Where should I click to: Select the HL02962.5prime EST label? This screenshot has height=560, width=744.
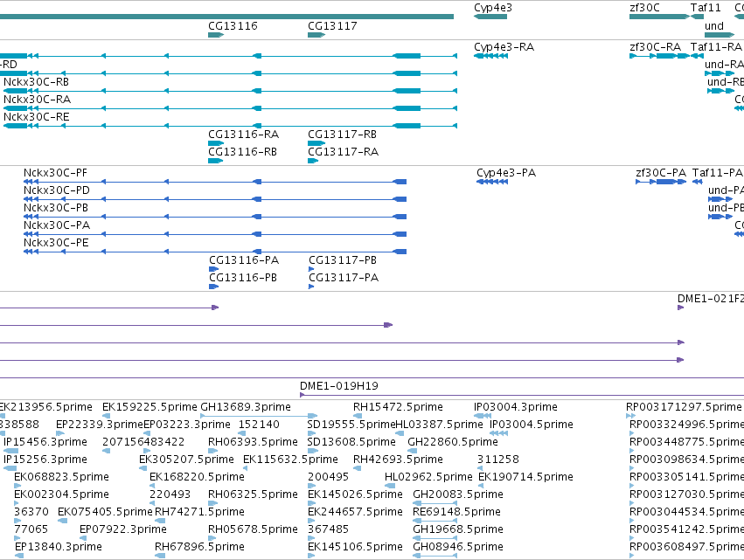coord(428,477)
